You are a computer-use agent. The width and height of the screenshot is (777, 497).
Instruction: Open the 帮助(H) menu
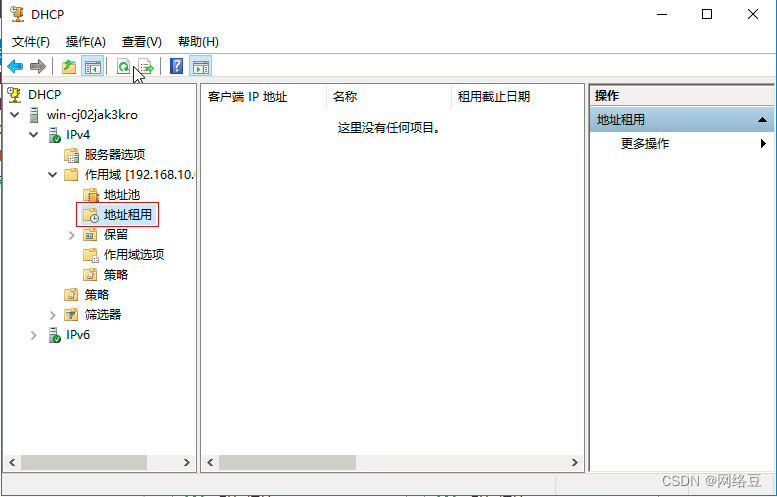tap(198, 42)
